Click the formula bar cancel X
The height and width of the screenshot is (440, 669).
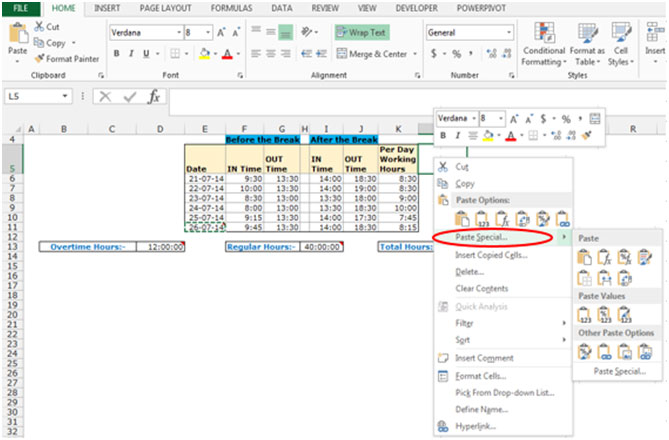point(105,97)
